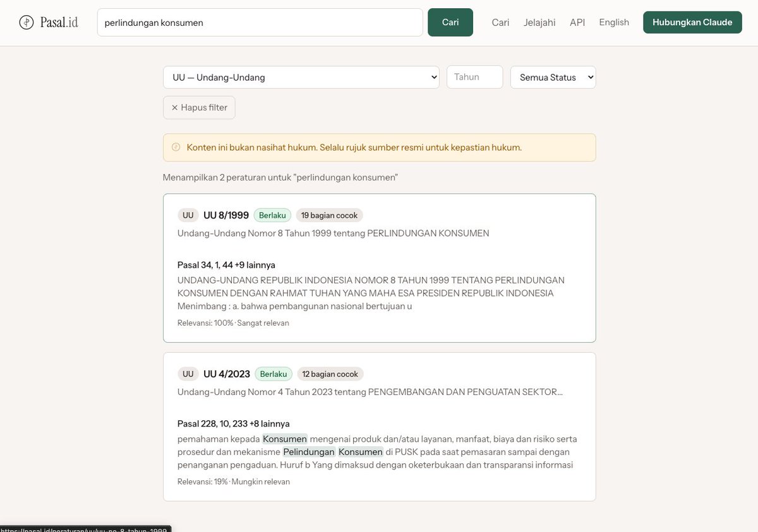Click the highlighted Pelindungan keyword in snippet
Image resolution: width=758 pixels, height=532 pixels.
tap(309, 452)
